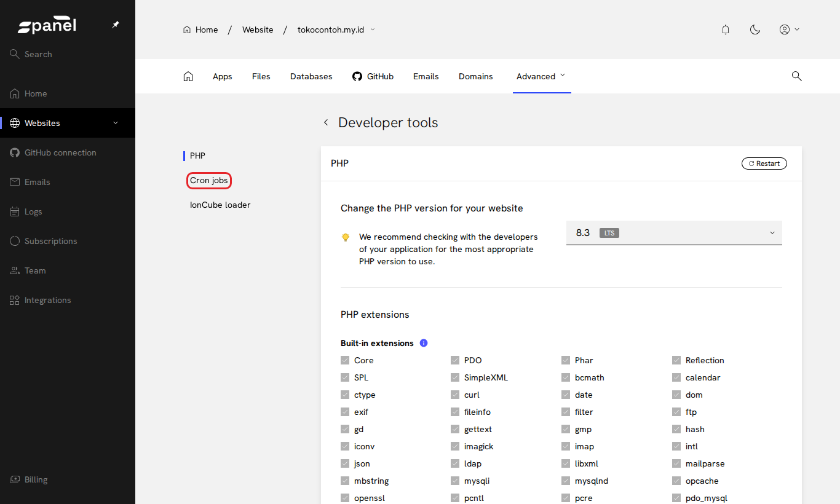Open the PHP version 8.3 dropdown

click(674, 233)
